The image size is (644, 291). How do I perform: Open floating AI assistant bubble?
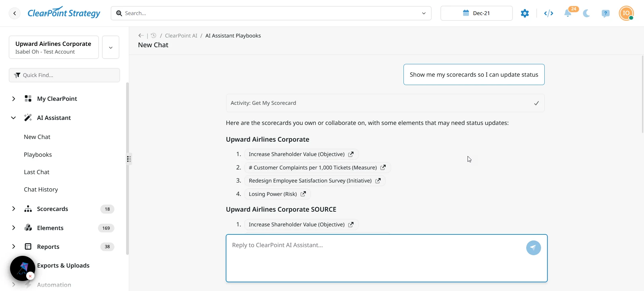[x=22, y=268]
